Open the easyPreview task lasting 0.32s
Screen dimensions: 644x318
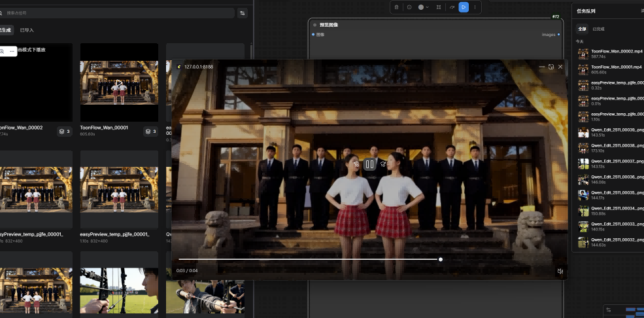tap(610, 85)
